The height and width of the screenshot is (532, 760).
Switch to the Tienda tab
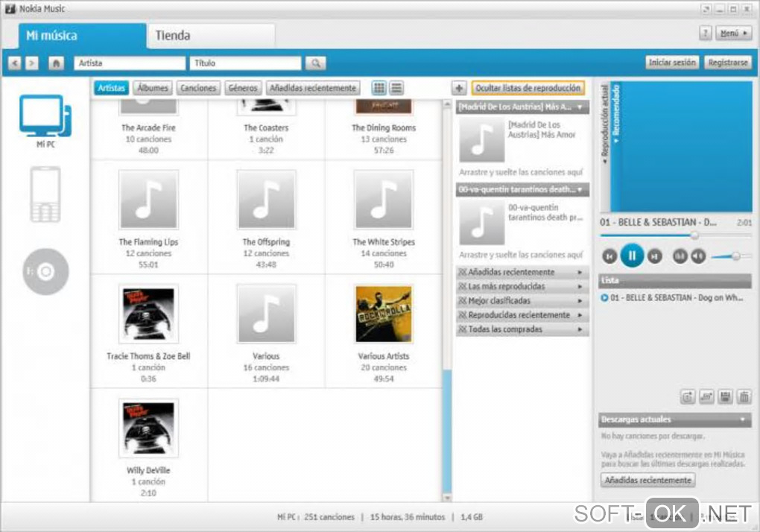(x=212, y=36)
